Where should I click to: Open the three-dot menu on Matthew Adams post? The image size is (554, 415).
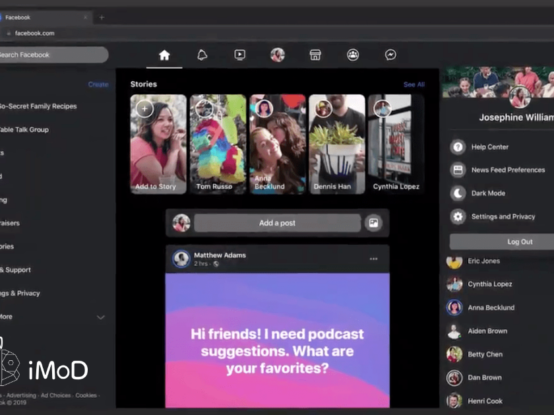point(373,259)
